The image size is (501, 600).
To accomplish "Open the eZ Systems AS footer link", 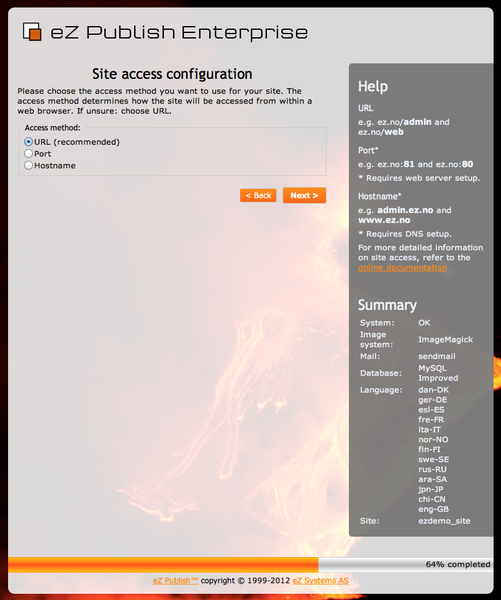I will click(321, 580).
